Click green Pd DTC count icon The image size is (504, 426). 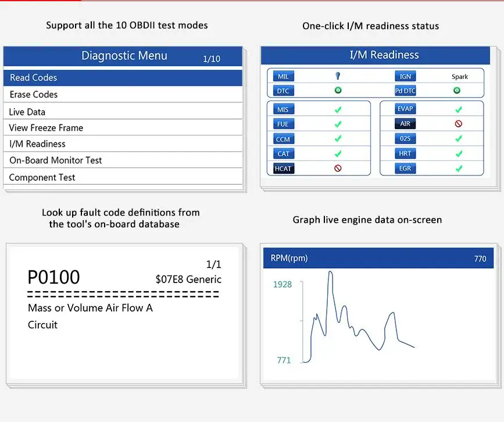pyautogui.click(x=457, y=91)
